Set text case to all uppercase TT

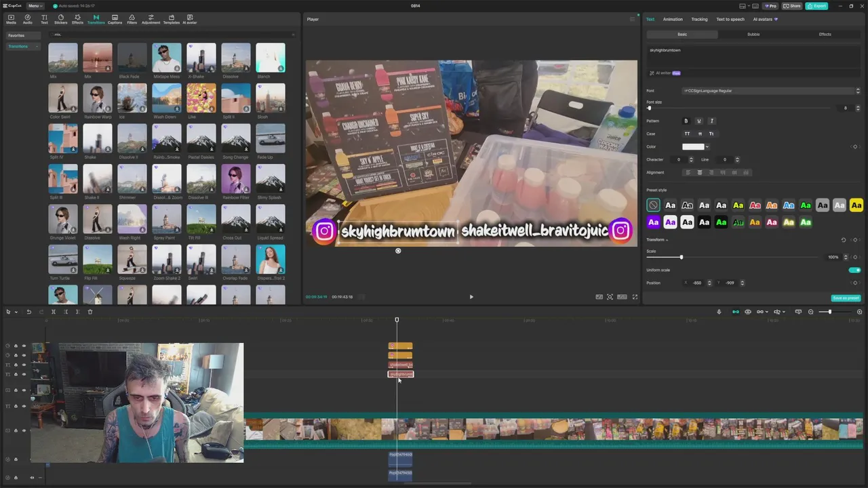[x=687, y=134]
